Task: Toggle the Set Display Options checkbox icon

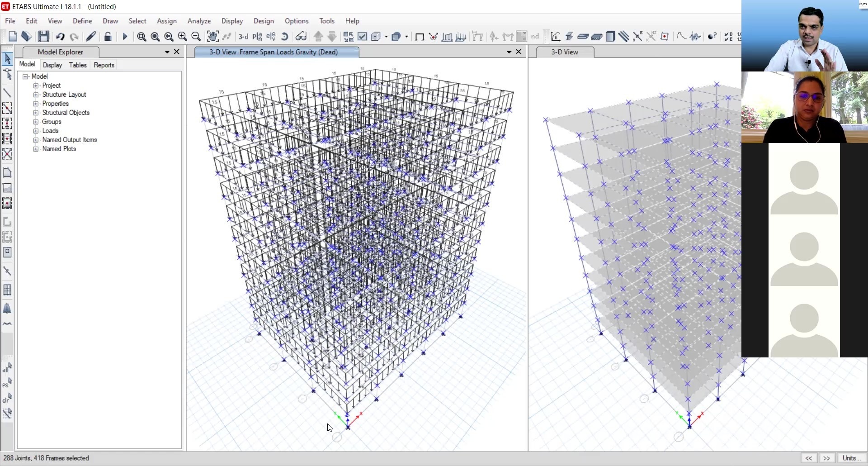Action: click(x=362, y=37)
